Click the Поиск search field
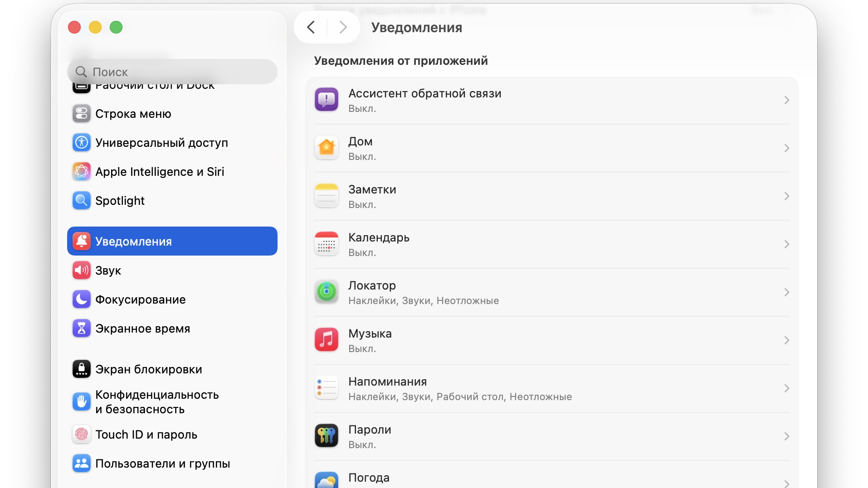Screen dimensions: 868x488 [172, 72]
